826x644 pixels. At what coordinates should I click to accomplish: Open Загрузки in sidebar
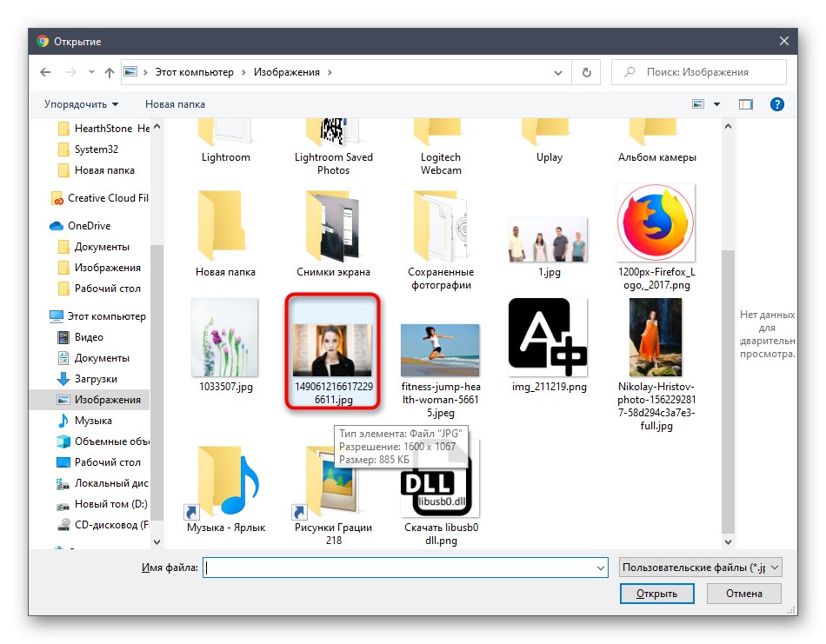point(87,379)
